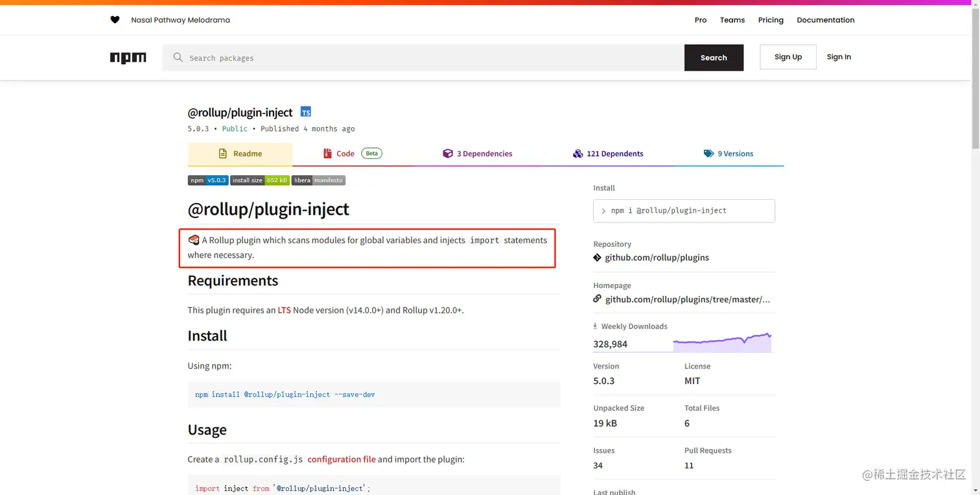Click the Sign In link

(x=839, y=57)
